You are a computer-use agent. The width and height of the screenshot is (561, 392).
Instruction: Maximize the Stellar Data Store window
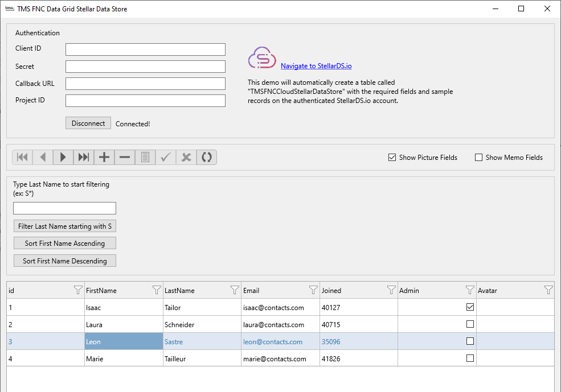pos(521,9)
